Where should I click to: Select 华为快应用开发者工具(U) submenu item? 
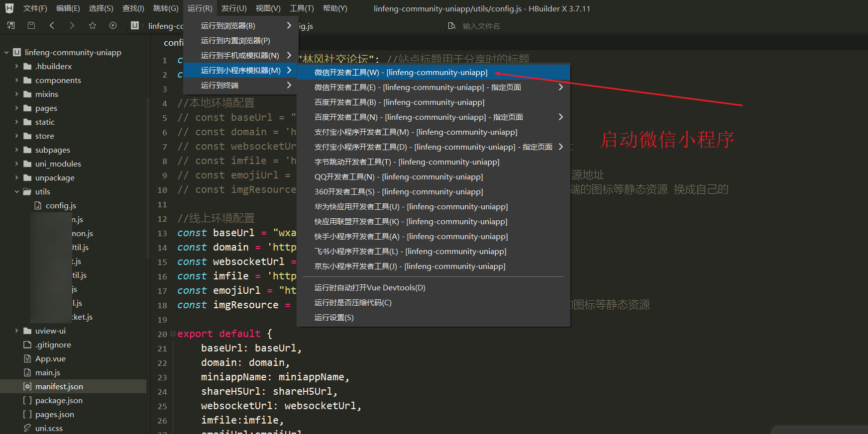click(434, 206)
